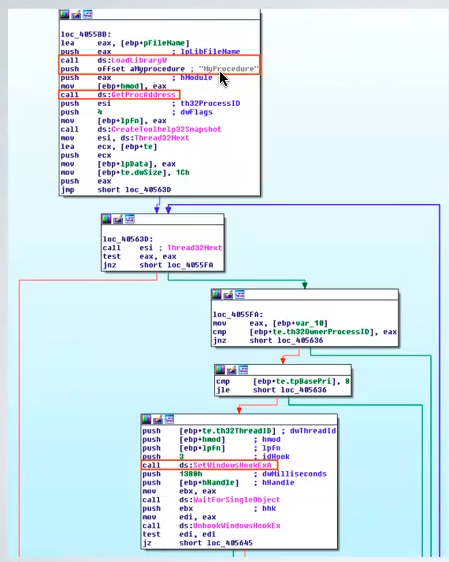Click the th32ProcessID comment
Image resolution: width=449 pixels, height=562 pixels.
(x=210, y=103)
